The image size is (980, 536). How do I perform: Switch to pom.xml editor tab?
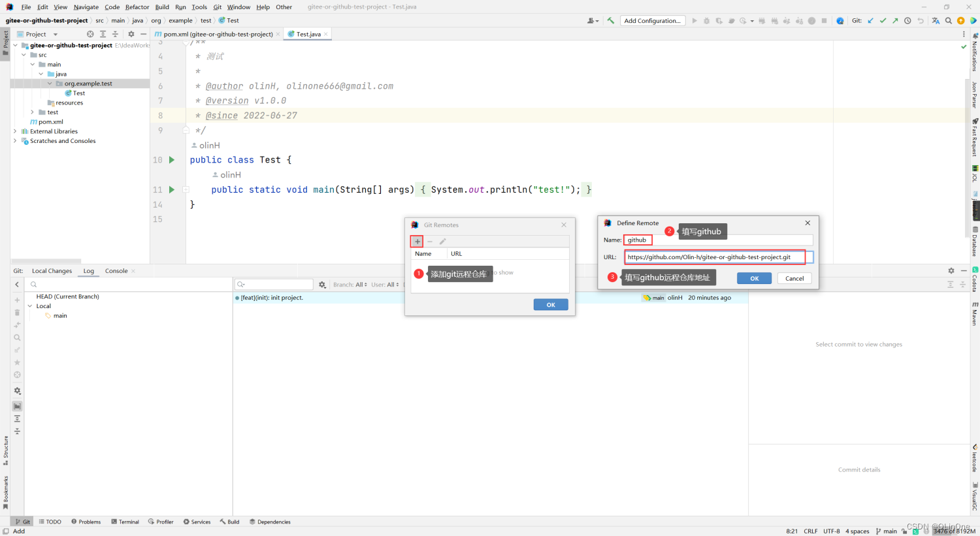click(x=218, y=34)
